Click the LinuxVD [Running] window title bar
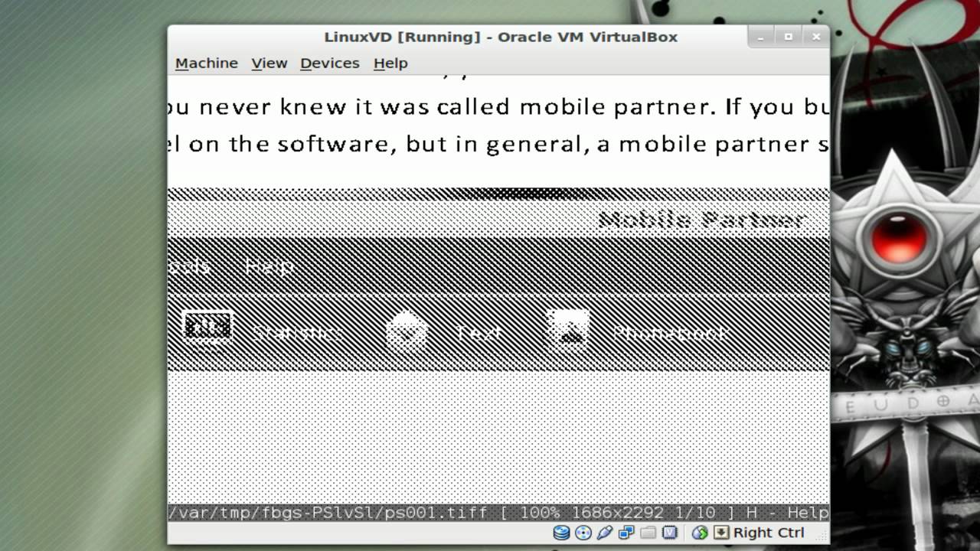Viewport: 980px width, 551px height. tap(501, 37)
